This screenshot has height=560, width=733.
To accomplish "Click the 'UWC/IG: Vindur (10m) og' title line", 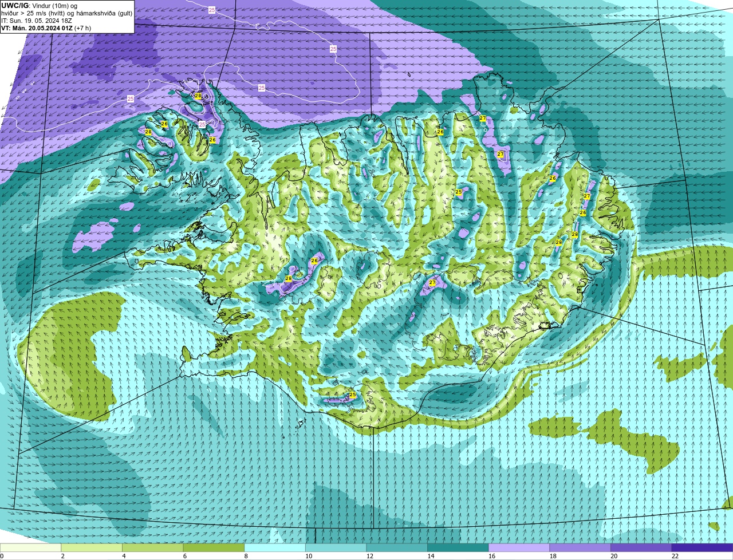I will [x=40, y=5].
